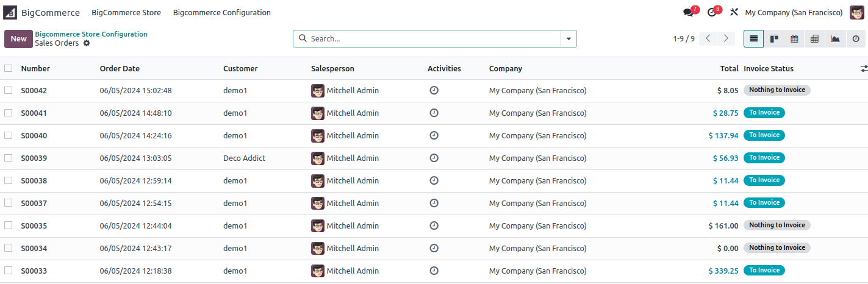
Task: Click the activity clock for order S00038
Action: tap(434, 180)
